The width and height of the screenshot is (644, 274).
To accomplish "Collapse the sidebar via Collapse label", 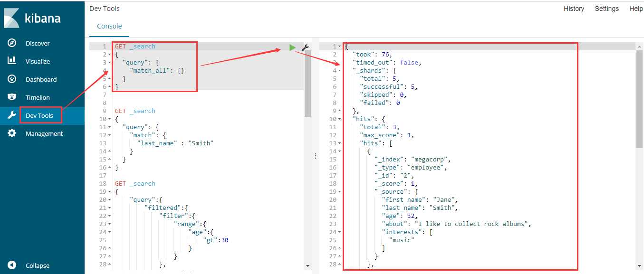I will pos(38,265).
